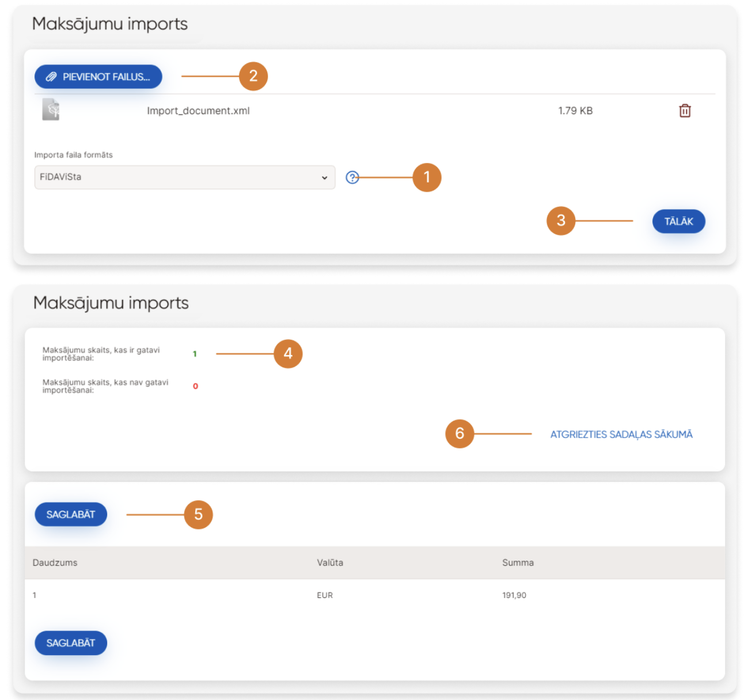The image size is (744, 700).
Task: Click the EUR cell in the table row
Action: pyautogui.click(x=324, y=595)
